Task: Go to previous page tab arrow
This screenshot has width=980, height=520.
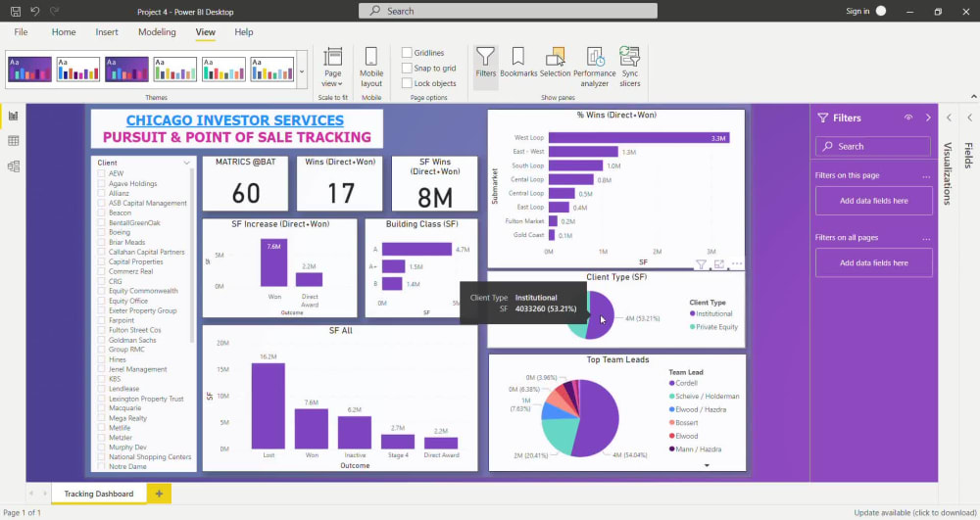Action: click(31, 494)
